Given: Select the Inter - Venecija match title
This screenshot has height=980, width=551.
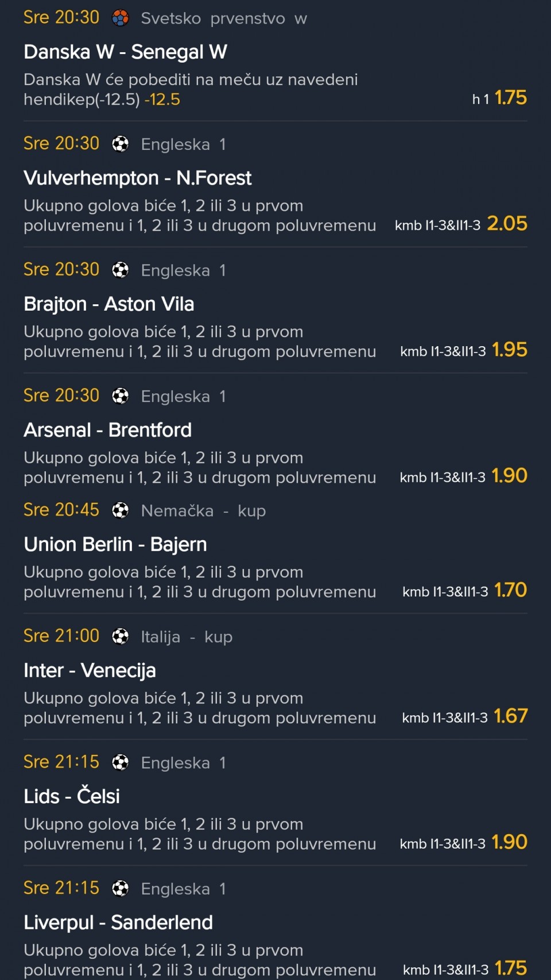Looking at the screenshot, I should coord(90,671).
